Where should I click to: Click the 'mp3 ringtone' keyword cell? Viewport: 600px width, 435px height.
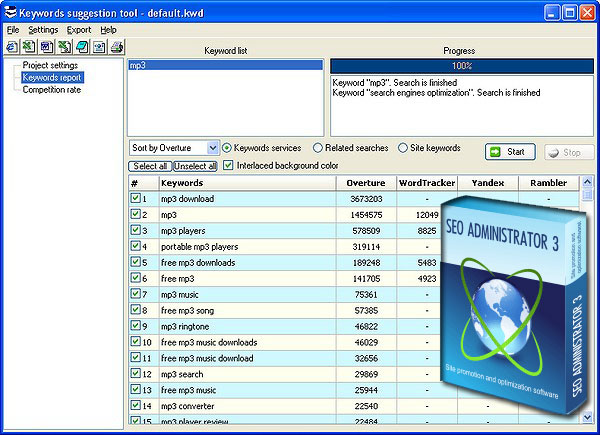click(248, 326)
